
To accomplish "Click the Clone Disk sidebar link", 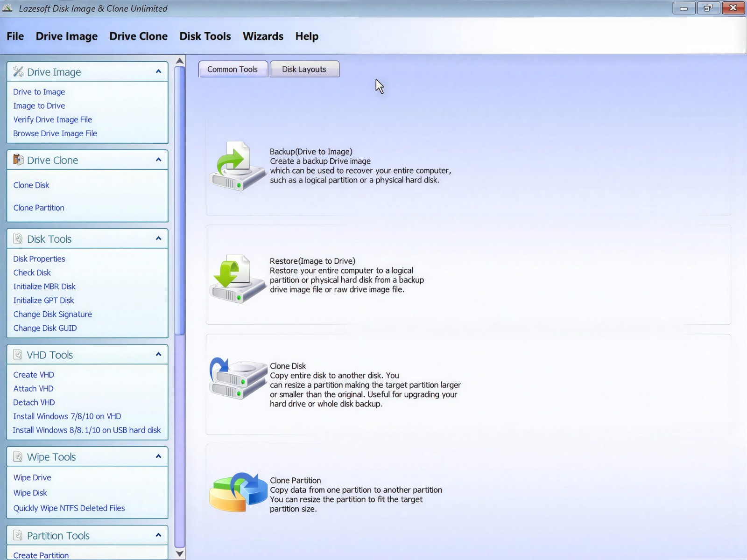I will pyautogui.click(x=31, y=185).
